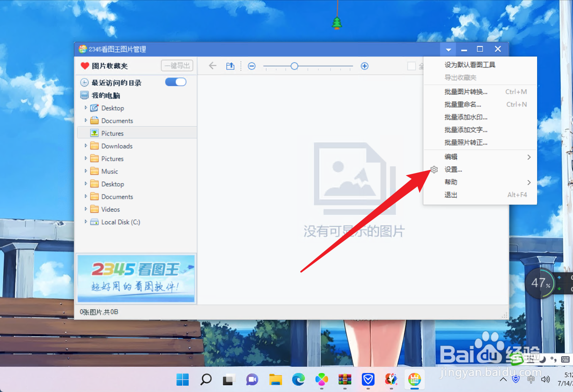Open the 图片收藏夹 heart icon panel
Screen dimensions: 573x392
85,66
